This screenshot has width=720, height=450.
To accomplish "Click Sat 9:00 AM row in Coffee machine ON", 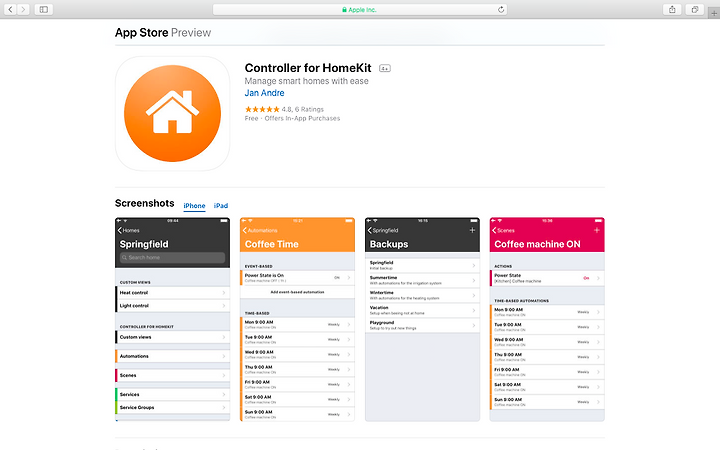I will tap(547, 387).
